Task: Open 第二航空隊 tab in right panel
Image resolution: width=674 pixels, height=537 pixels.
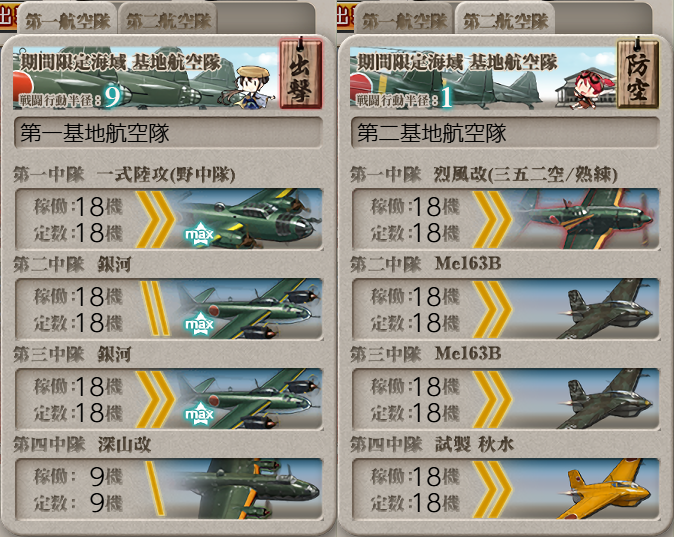Action: 505,20
